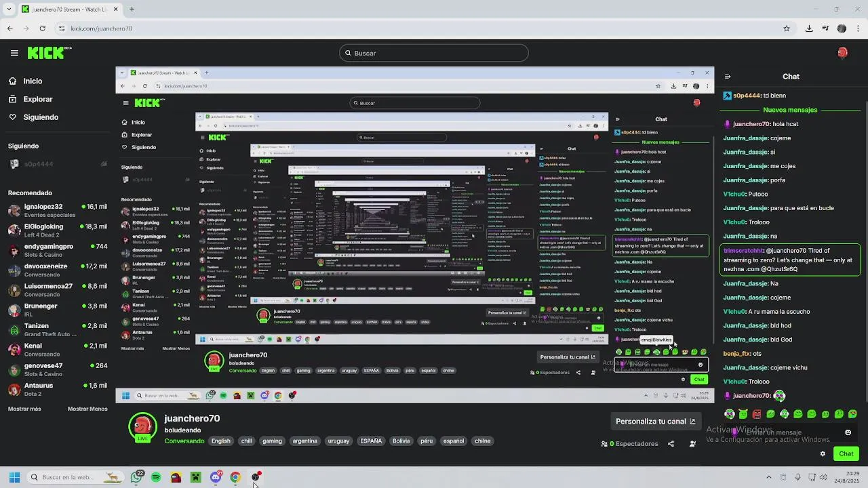The image size is (868, 488).
Task: Select the argentina tag under the main stream title
Action: (304, 441)
